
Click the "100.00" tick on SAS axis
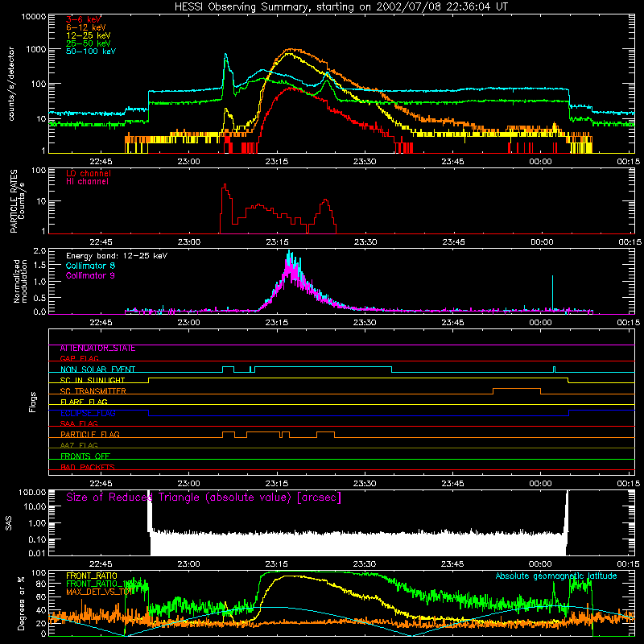click(x=32, y=493)
